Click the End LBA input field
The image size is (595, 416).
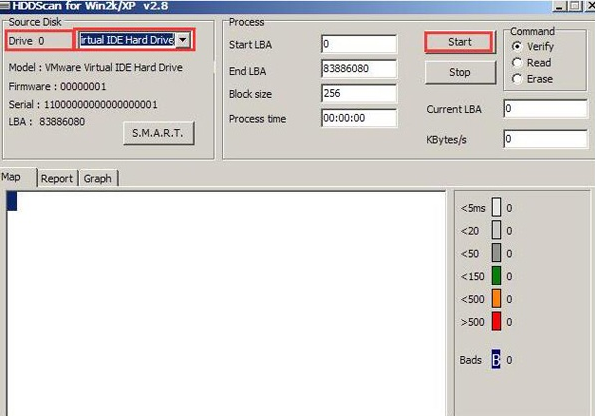click(x=359, y=69)
